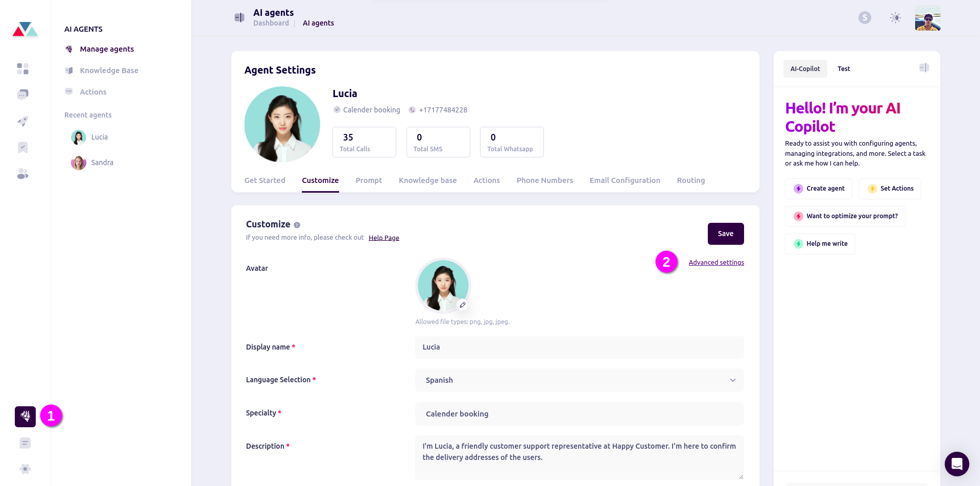Open the Help Page link
Viewport: 980px width, 486px height.
(x=384, y=238)
